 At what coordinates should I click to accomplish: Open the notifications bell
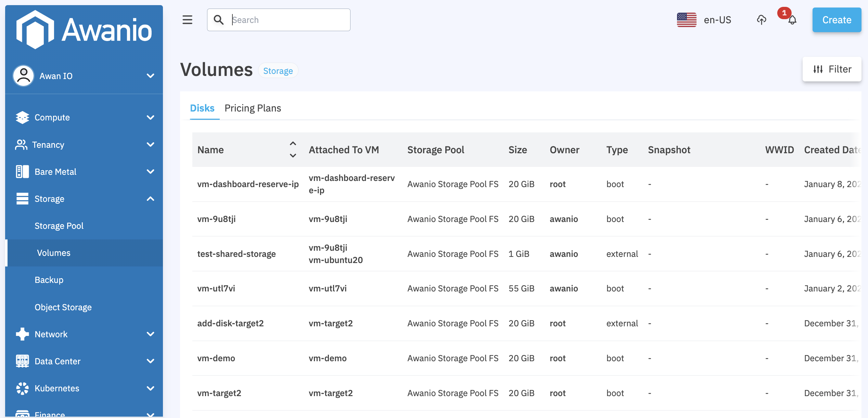tap(792, 20)
